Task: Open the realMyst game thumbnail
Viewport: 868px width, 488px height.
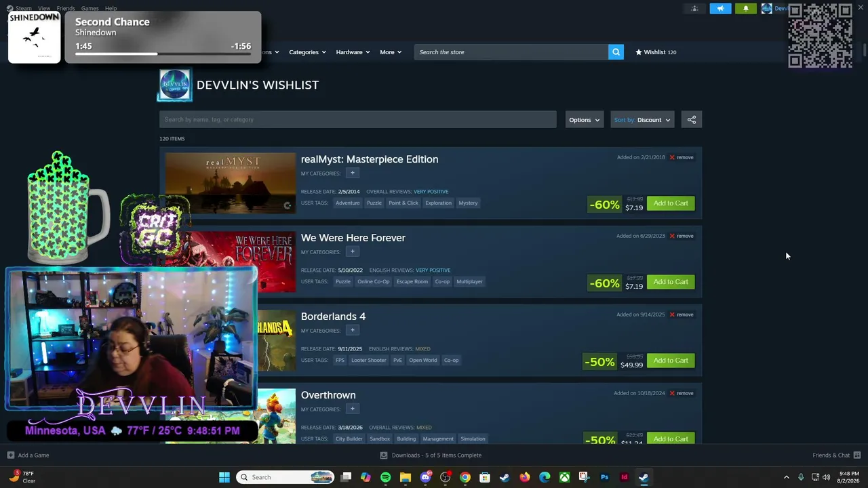Action: pos(231,183)
